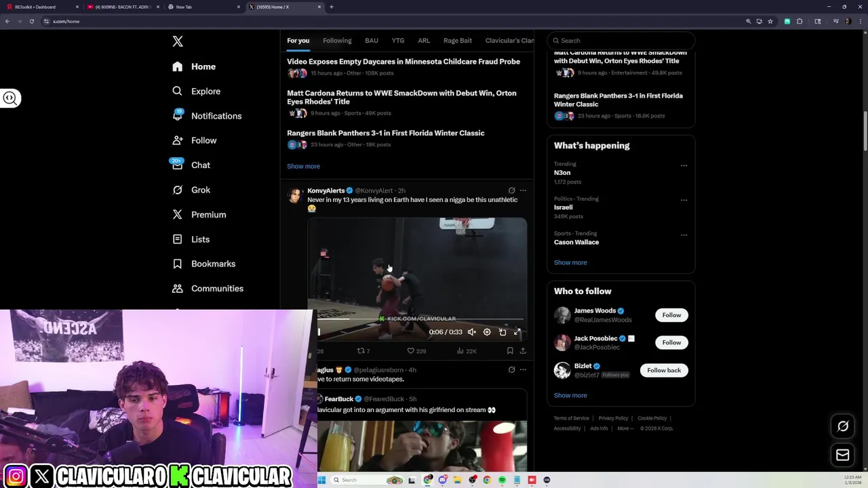Click Show more under feed news stories
The image size is (868, 488).
click(x=303, y=166)
